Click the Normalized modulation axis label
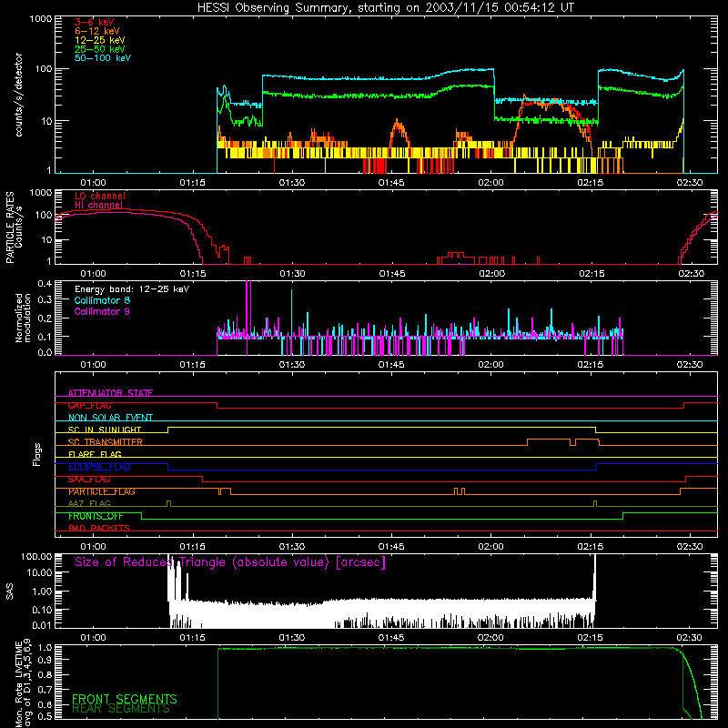This screenshot has height=728, width=728. [x=23, y=318]
